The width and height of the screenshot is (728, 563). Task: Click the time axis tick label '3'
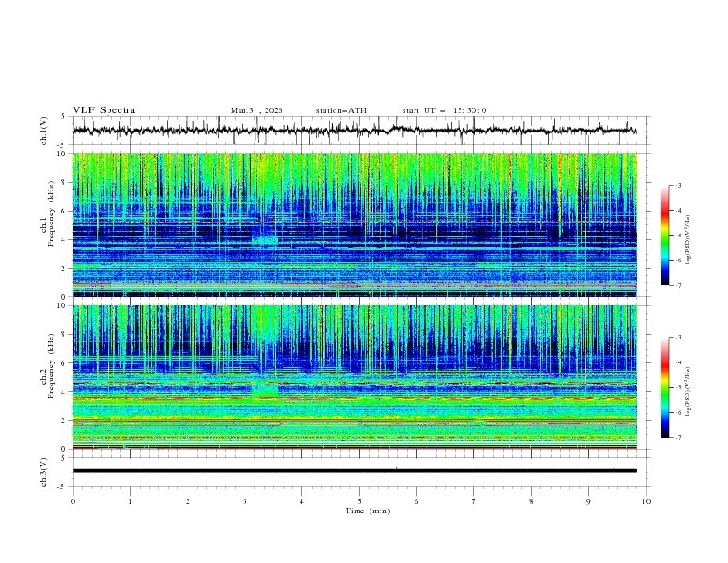pos(245,501)
